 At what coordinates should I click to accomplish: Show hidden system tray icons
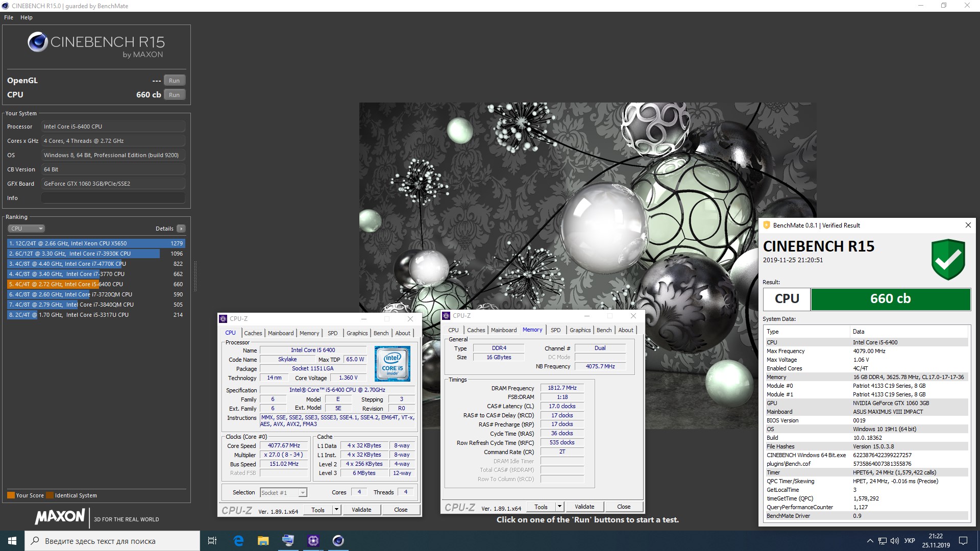coord(870,541)
